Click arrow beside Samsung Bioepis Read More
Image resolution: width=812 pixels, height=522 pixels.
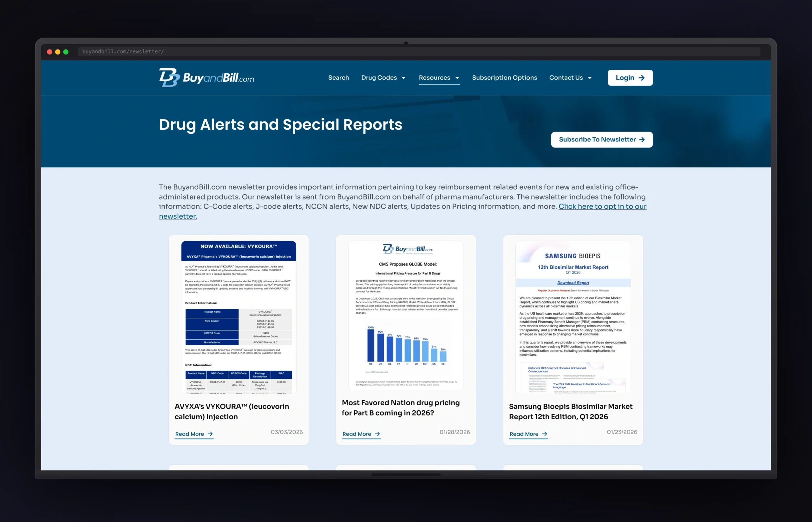tap(545, 434)
